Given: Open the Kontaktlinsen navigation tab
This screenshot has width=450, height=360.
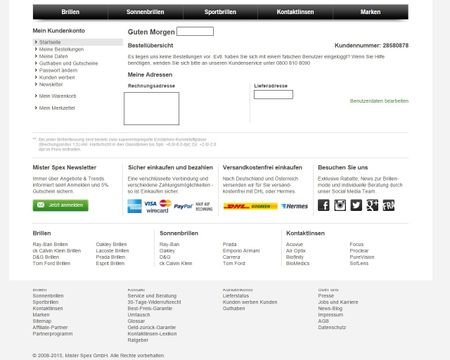Looking at the screenshot, I should [x=295, y=12].
